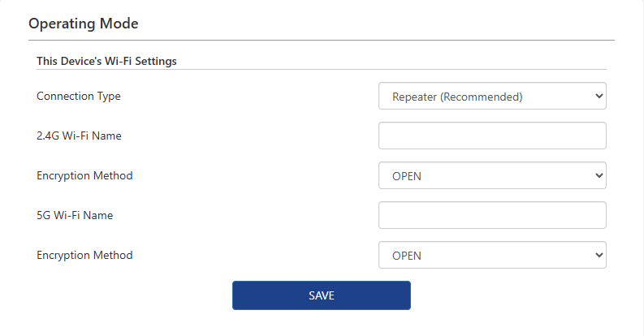This screenshot has width=644, height=336.
Task: Open the 5G Encryption Method dropdown
Action: 492,255
